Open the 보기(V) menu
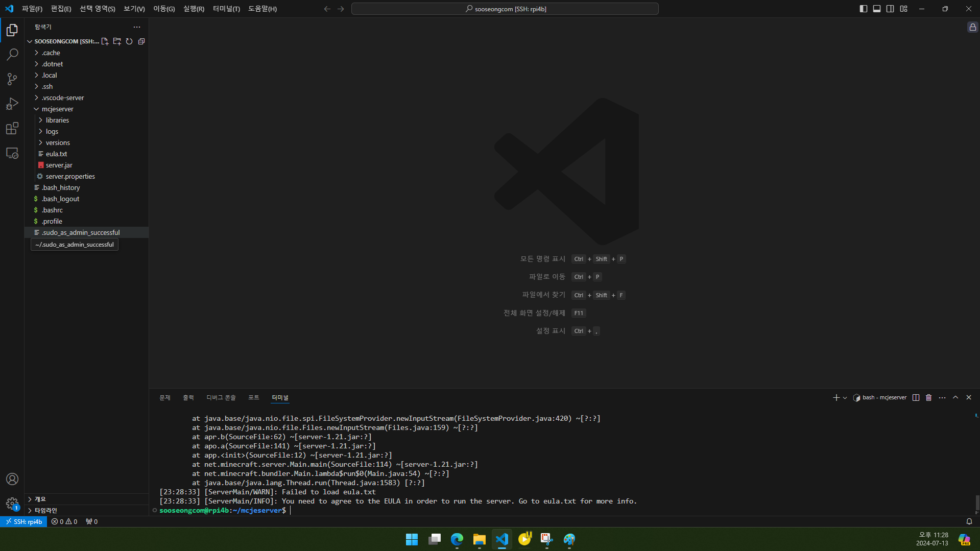This screenshot has width=980, height=551. click(134, 9)
